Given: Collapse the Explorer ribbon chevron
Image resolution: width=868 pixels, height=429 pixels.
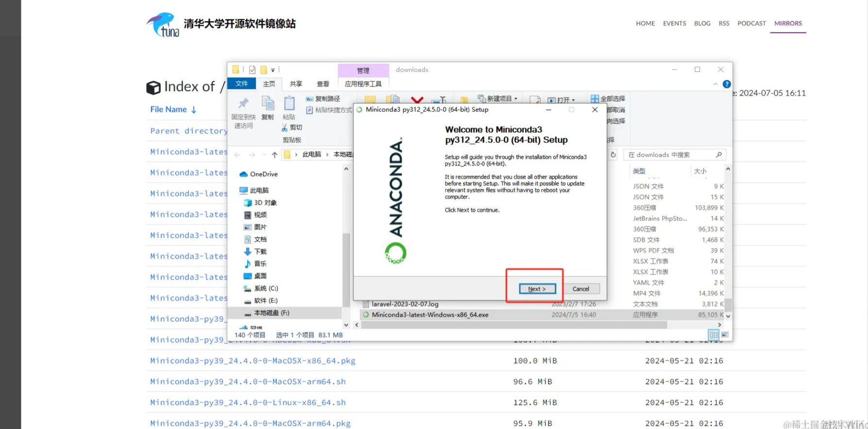Looking at the screenshot, I should coord(716,84).
